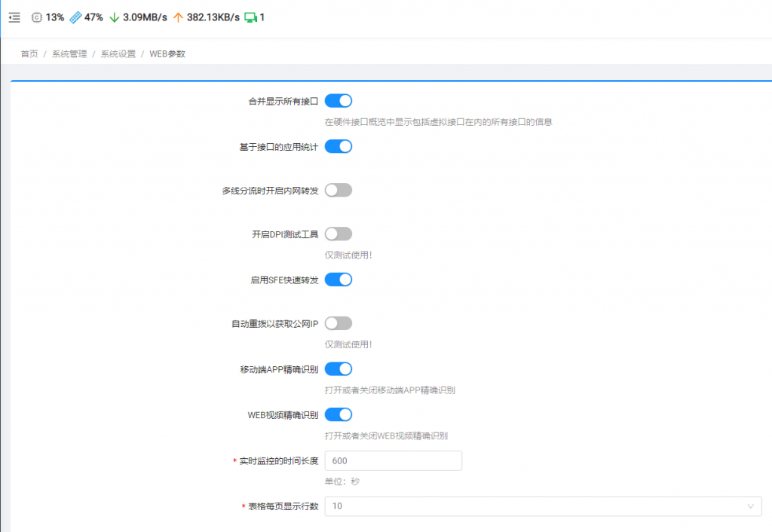772x532 pixels.
Task: Turn off 基于接口的应用统计 toggle
Action: click(339, 146)
